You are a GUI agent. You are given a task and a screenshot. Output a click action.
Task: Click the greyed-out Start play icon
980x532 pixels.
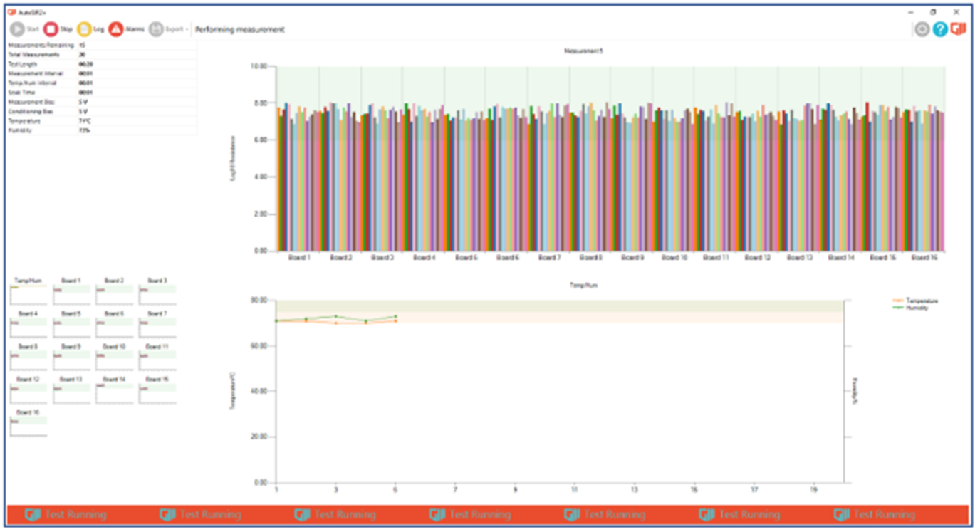pos(17,30)
